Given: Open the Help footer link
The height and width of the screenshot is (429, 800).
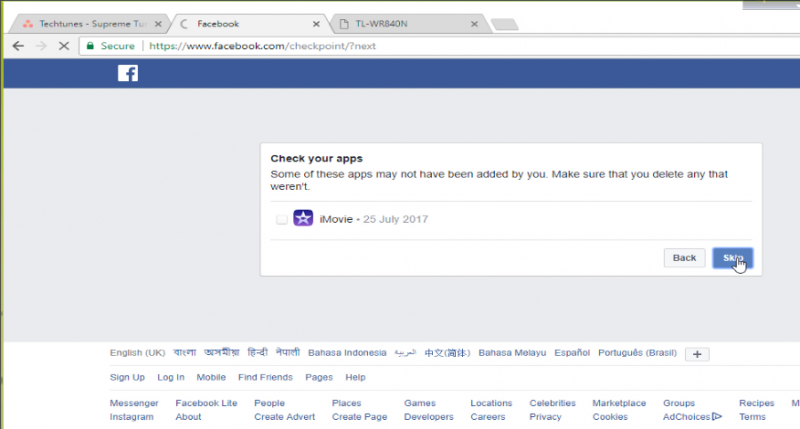Looking at the screenshot, I should pos(355,377).
